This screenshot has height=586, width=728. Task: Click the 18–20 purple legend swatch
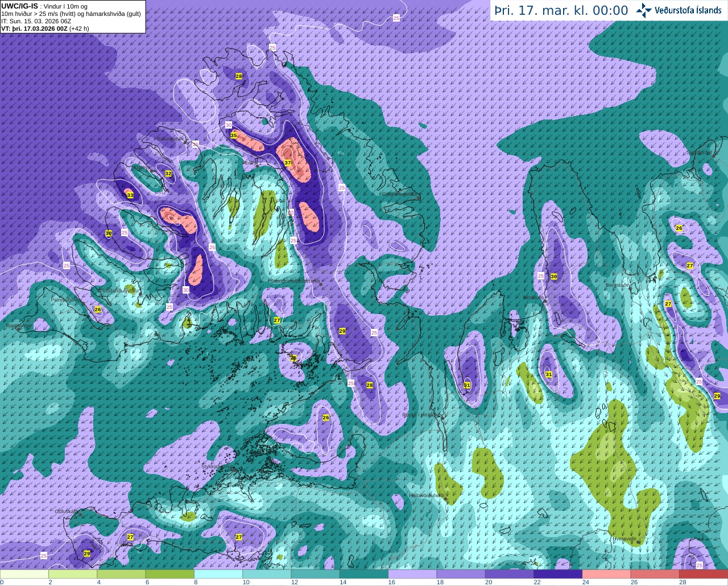pyautogui.click(x=461, y=574)
